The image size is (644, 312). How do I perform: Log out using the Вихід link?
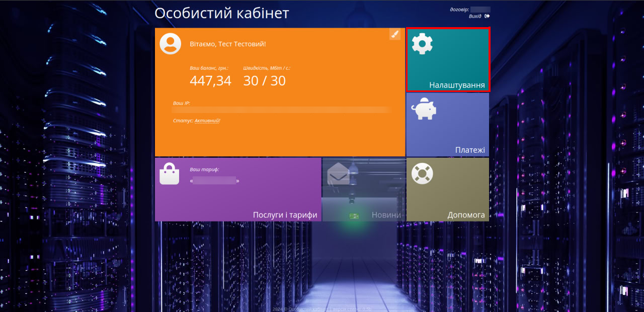pos(475,16)
